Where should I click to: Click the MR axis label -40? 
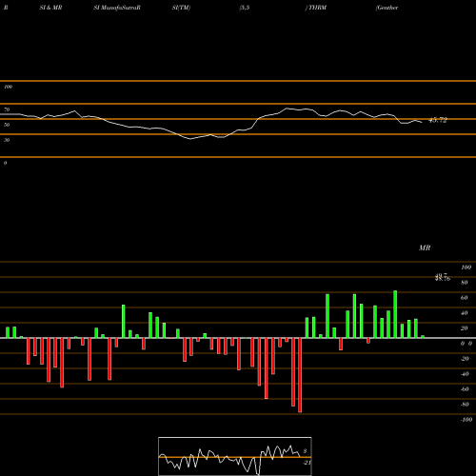(x=465, y=374)
